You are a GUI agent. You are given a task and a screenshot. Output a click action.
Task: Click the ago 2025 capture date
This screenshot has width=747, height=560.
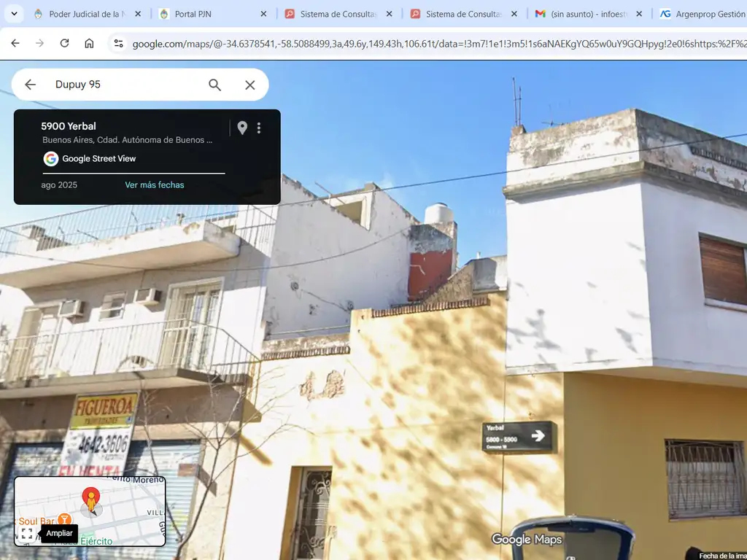tap(59, 184)
